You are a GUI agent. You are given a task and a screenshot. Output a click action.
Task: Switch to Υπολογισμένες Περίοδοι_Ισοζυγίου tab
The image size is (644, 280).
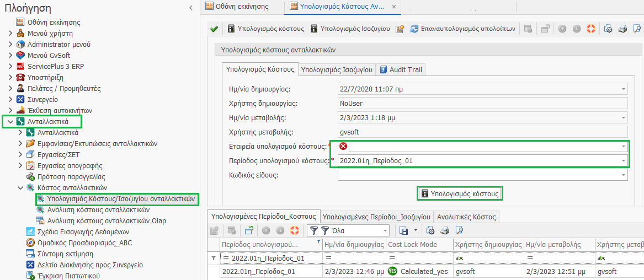tap(376, 217)
